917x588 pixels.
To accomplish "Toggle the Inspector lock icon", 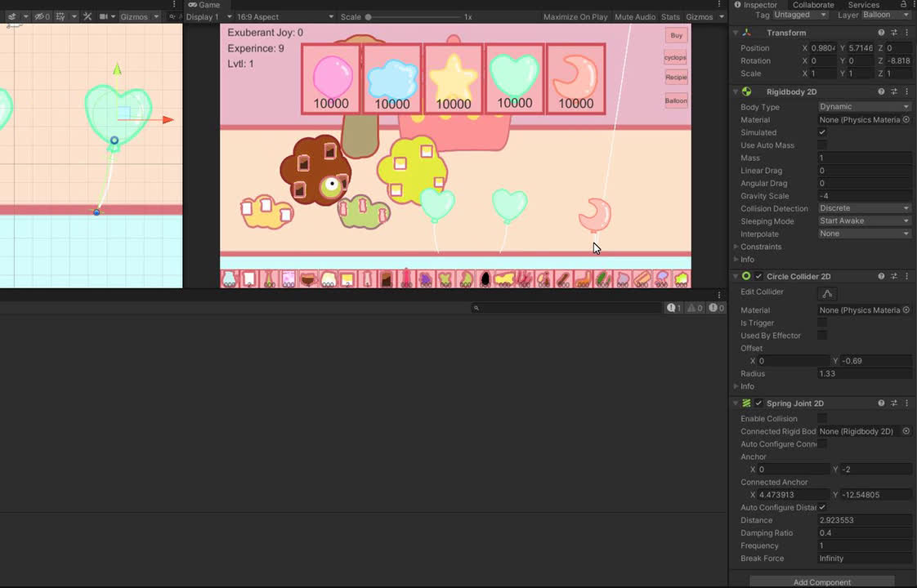I will (904, 4).
